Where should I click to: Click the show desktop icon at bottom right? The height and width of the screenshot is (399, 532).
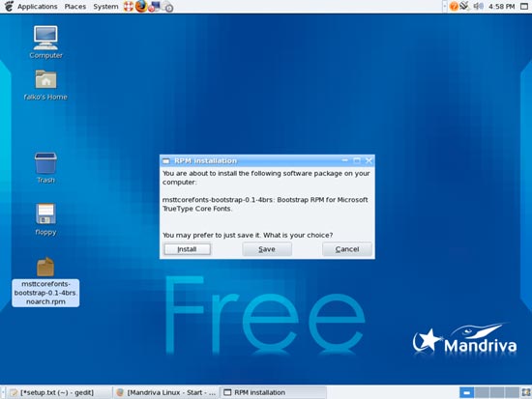tap(526, 392)
